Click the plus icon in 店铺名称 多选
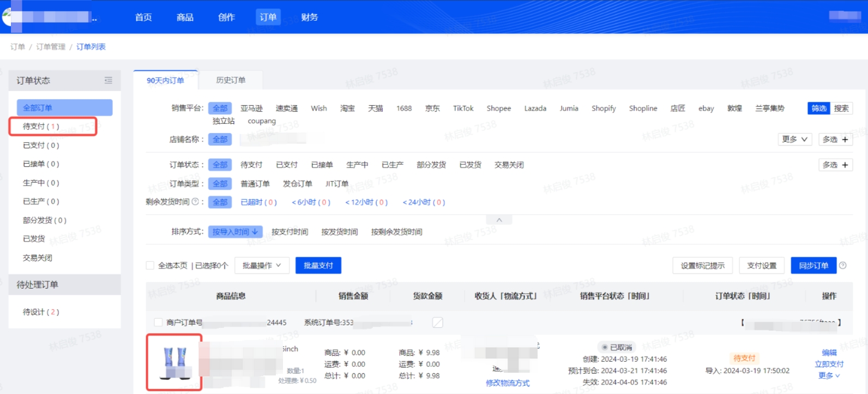868x394 pixels. coord(845,140)
